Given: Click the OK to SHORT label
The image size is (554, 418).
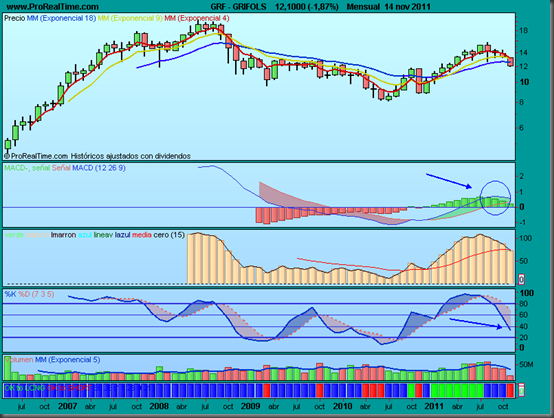Looking at the screenshot, I should [69, 388].
